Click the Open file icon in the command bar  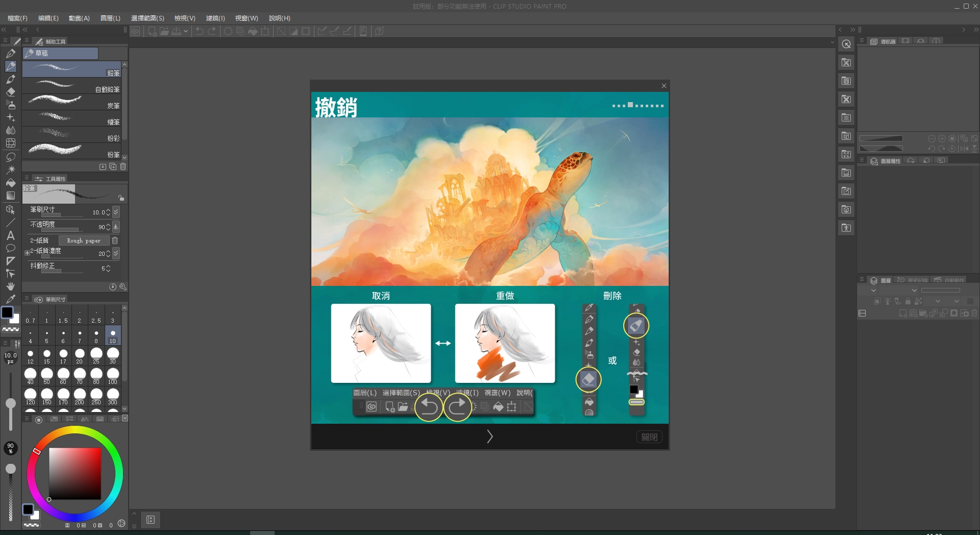164,31
